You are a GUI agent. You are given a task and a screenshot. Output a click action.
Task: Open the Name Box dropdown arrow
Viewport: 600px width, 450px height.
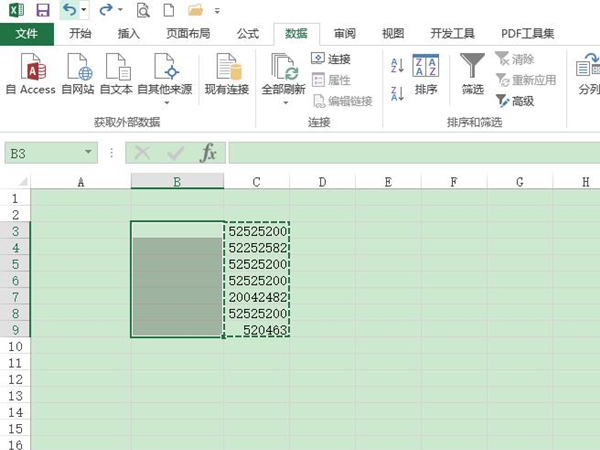tap(89, 153)
